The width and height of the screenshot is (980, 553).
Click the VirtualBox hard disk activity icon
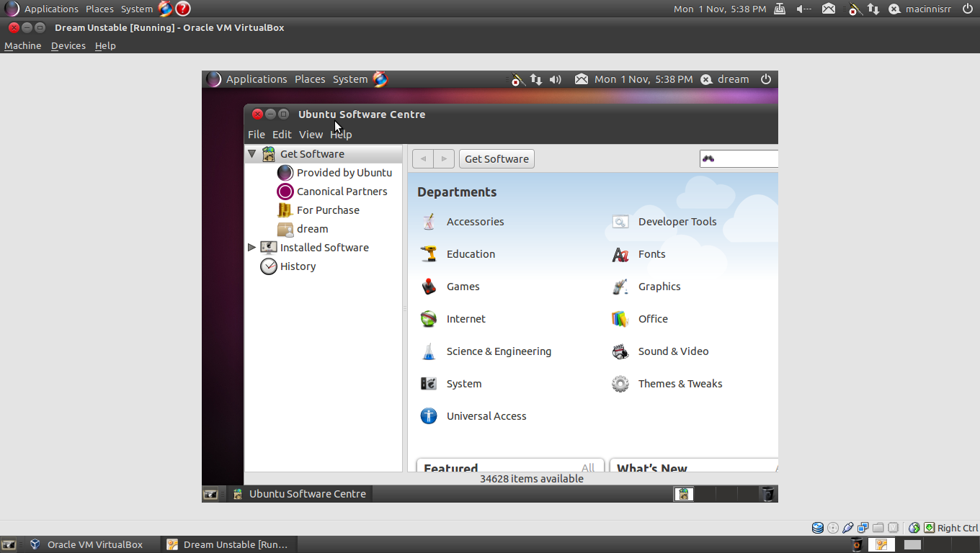pos(818,528)
